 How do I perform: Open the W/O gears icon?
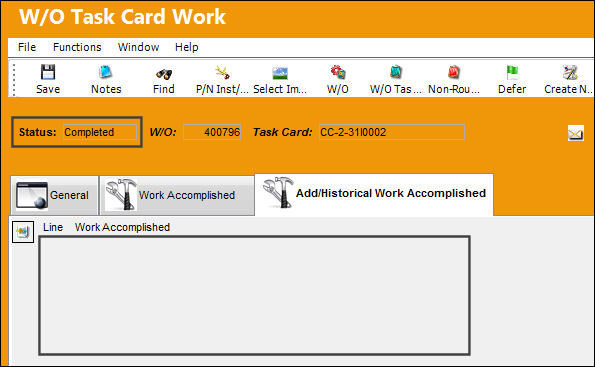click(x=338, y=72)
